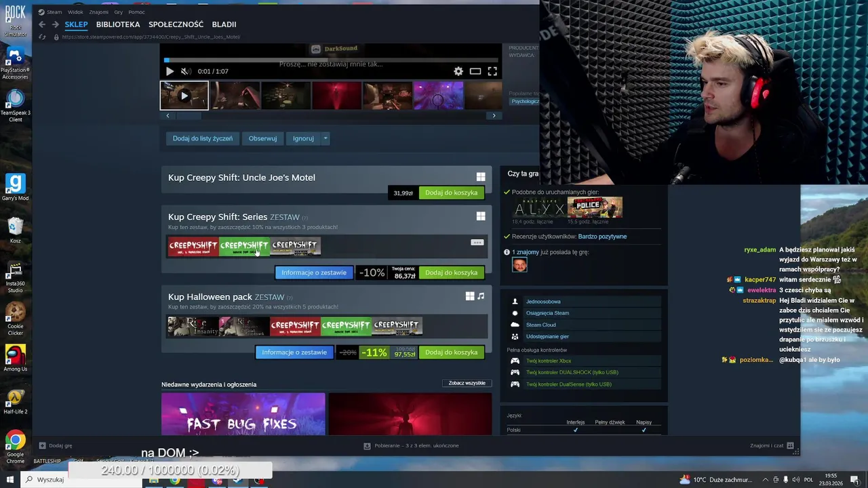Seek on the trailer progress bar
Viewport: 868px width, 488px height.
pyautogui.click(x=331, y=60)
